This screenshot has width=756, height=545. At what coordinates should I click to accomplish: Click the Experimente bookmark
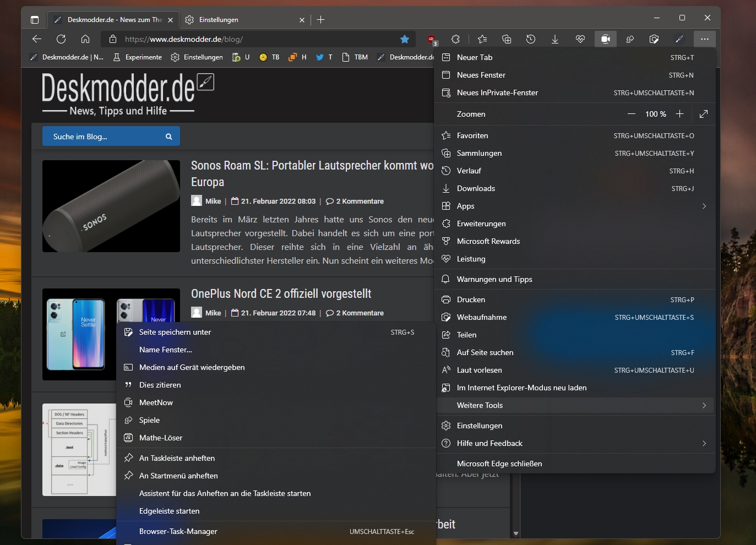(137, 57)
